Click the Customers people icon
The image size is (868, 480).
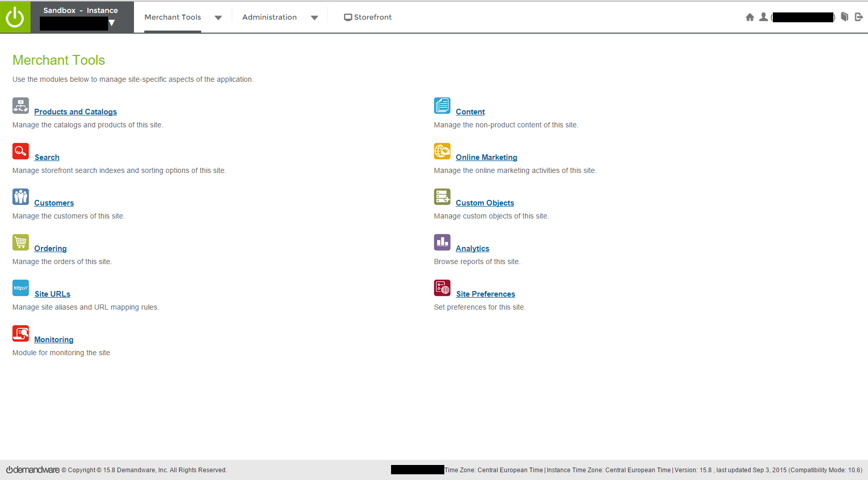coord(21,197)
